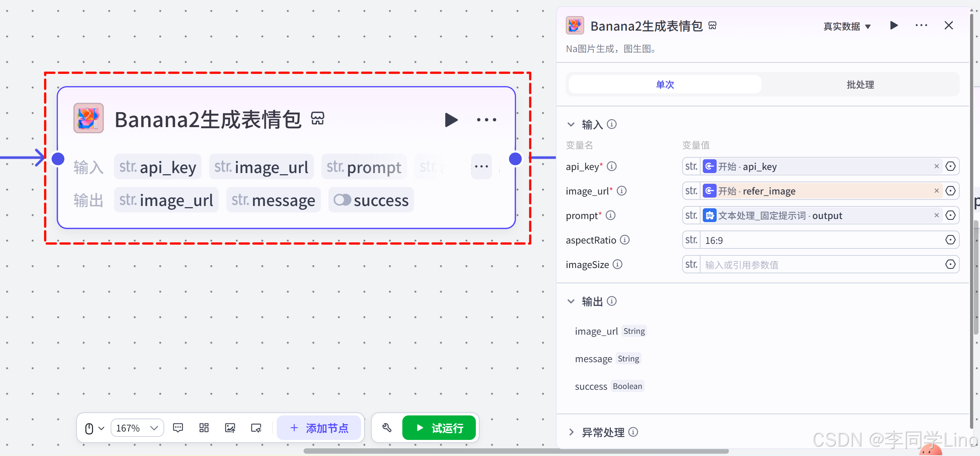980x456 pixels.
Task: Open the debug wrench tool
Action: coord(387,428)
